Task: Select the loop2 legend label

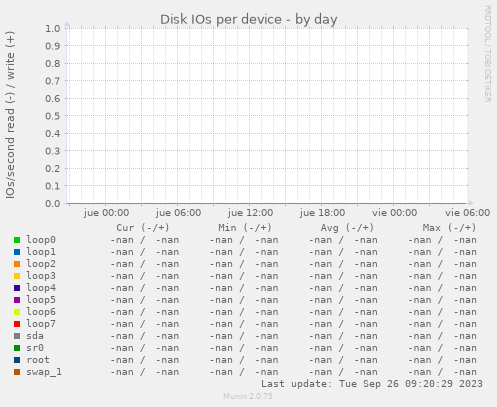Action: tap(41, 264)
